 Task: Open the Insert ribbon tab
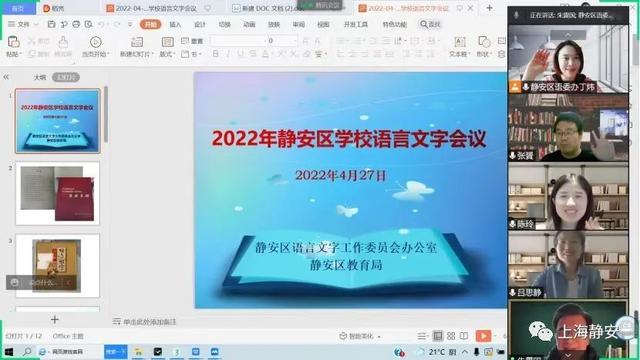175,24
